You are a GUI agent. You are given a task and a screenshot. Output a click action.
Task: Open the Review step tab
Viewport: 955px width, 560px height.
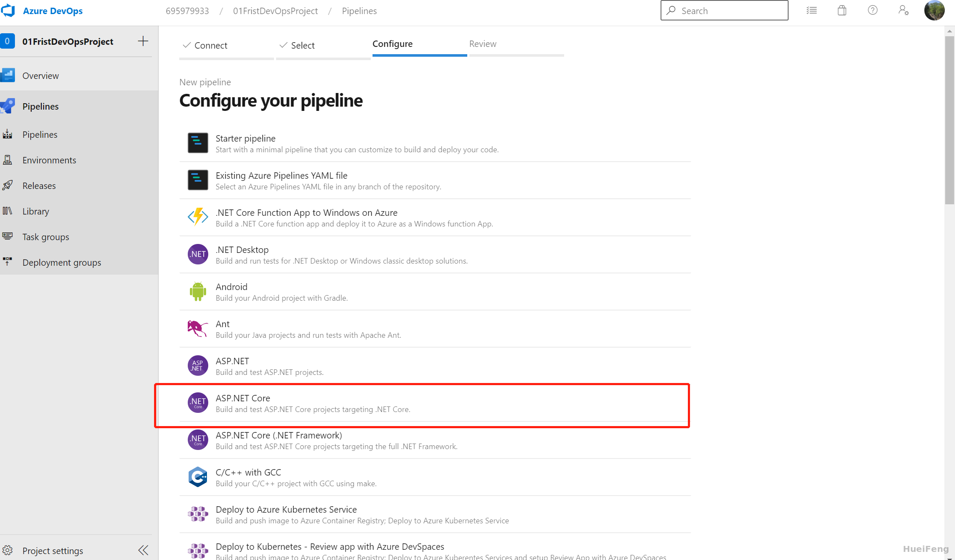[517, 44]
